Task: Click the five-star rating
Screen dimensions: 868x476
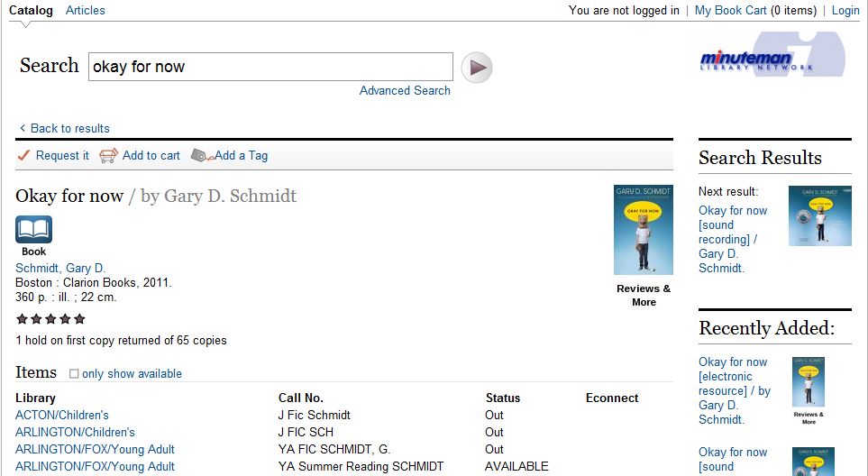Action: [x=51, y=319]
